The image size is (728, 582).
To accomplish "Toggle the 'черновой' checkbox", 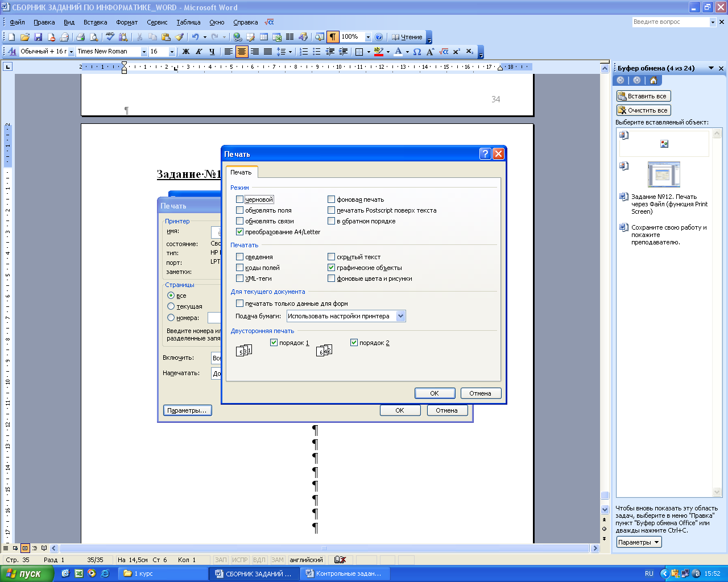I will point(239,199).
